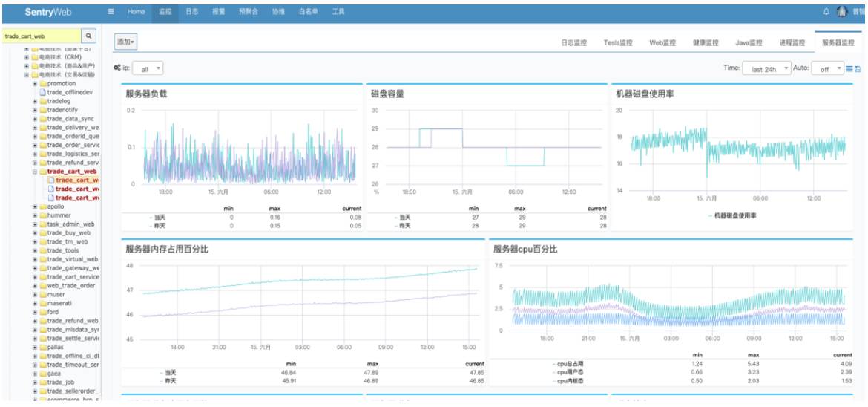Switch to the Tesla监控 tab

[x=618, y=42]
